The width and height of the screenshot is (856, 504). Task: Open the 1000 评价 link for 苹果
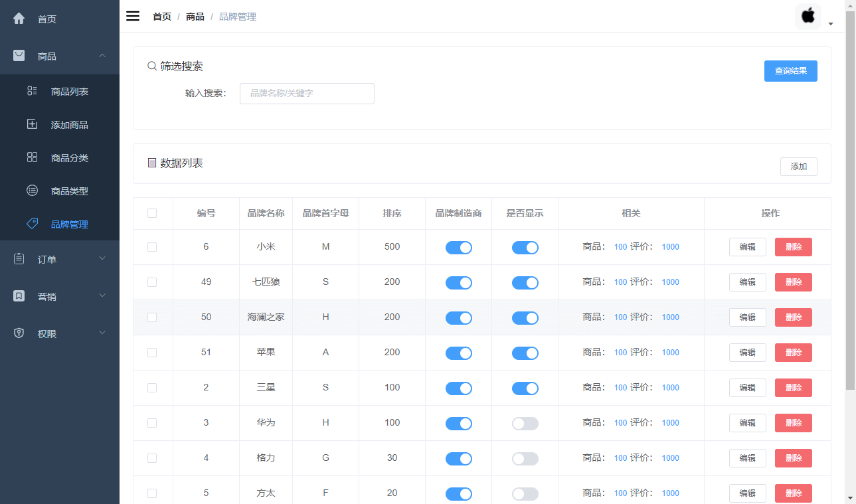pos(670,353)
